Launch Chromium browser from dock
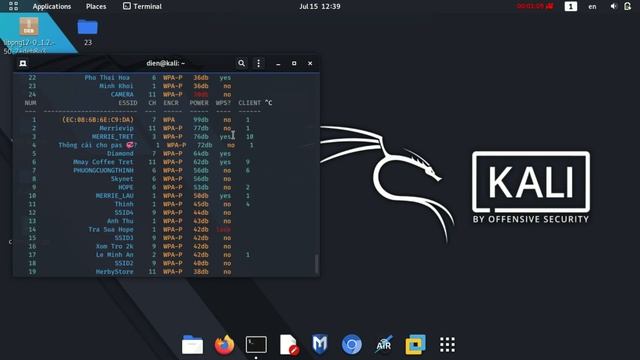640x360 pixels. click(x=351, y=345)
